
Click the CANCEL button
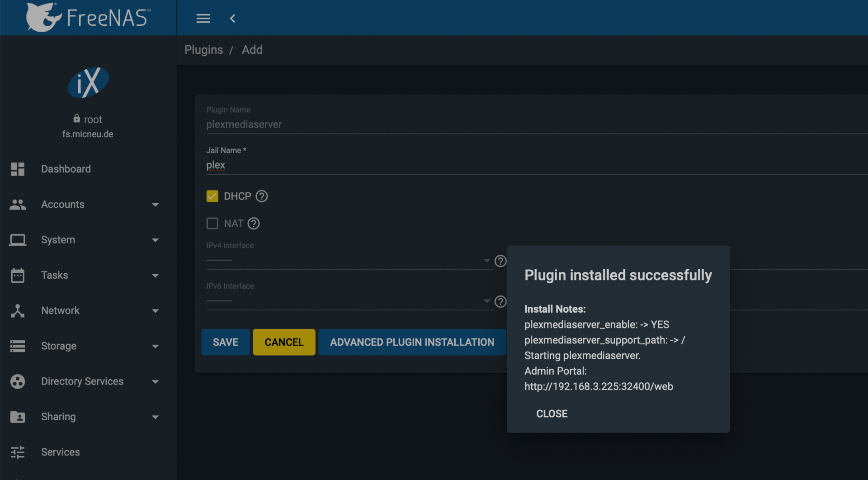pos(284,342)
